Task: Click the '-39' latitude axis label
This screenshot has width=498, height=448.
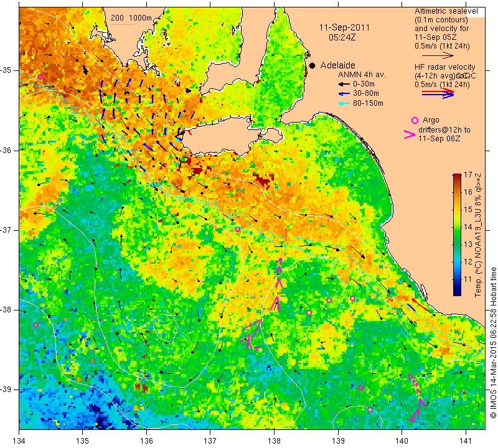Action: (x=6, y=390)
